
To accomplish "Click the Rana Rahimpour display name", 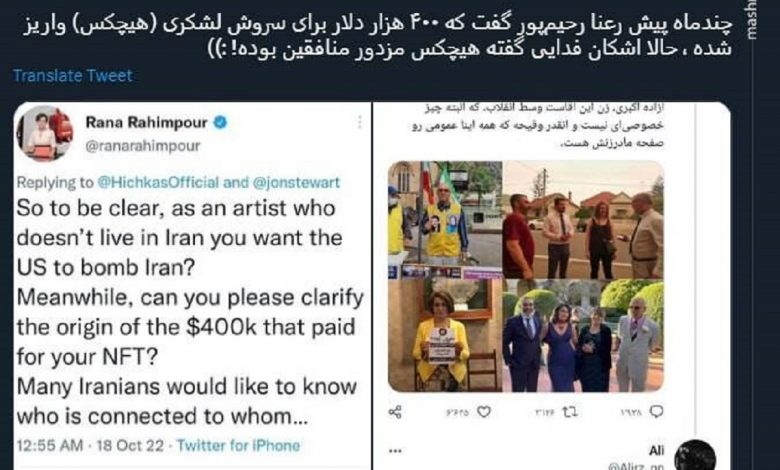I will coord(146,122).
